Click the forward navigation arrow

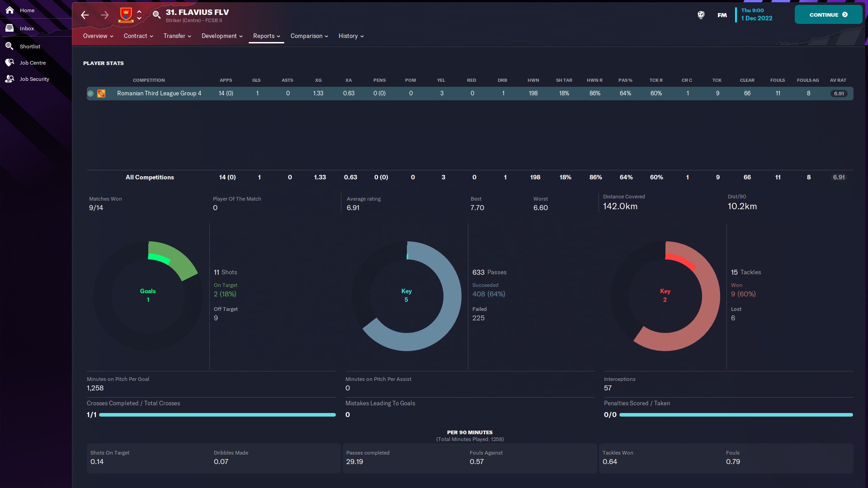point(104,15)
